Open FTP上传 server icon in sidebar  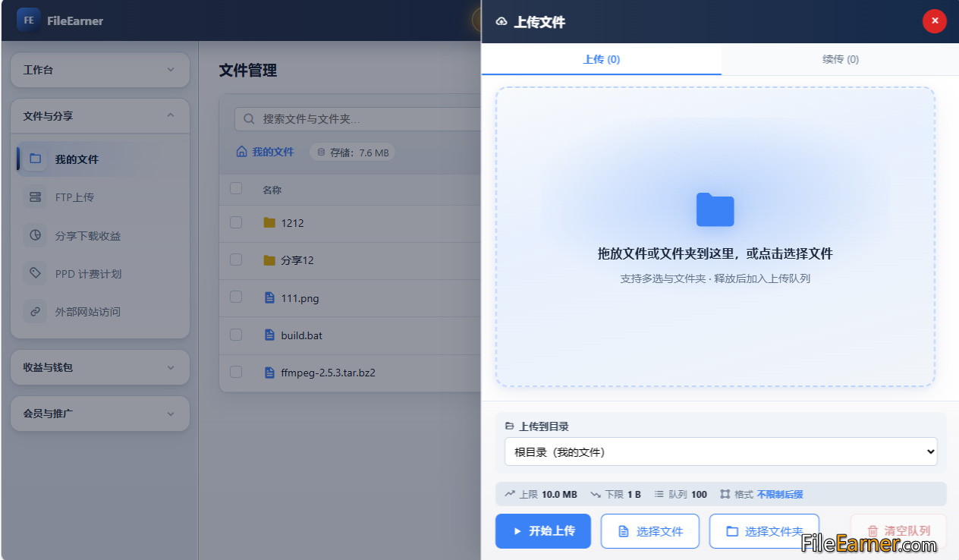click(x=35, y=197)
